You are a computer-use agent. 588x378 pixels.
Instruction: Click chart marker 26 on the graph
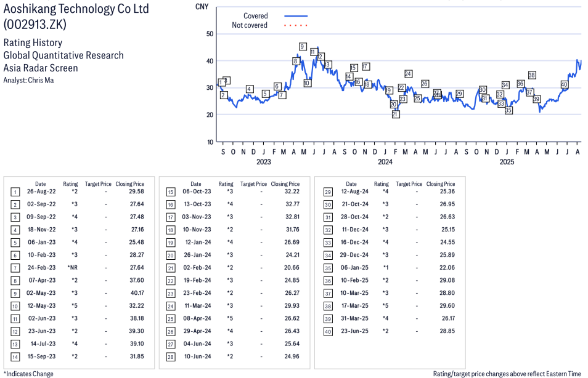[425, 84]
